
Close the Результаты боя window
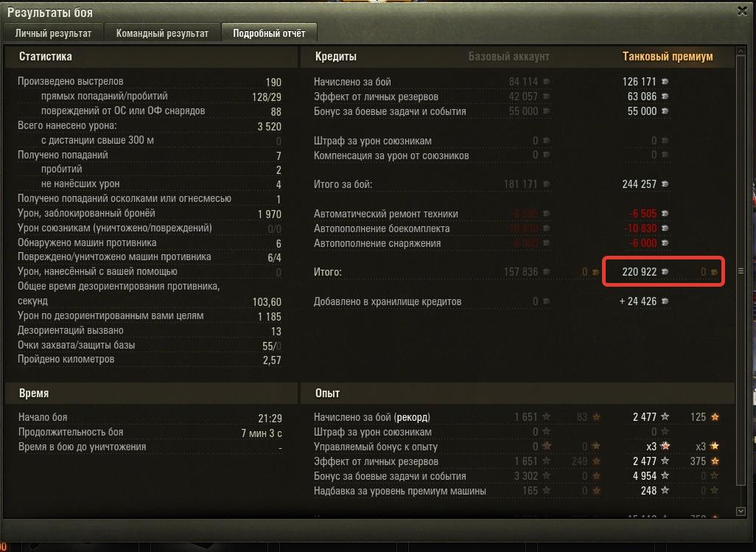click(x=743, y=10)
